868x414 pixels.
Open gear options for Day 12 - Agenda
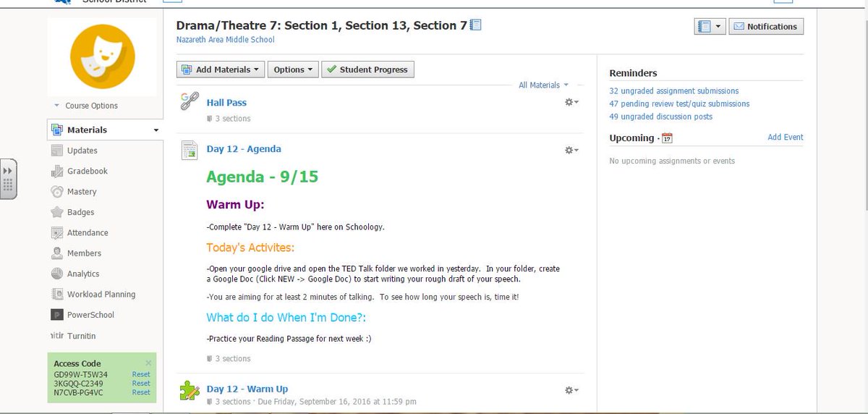coord(571,150)
